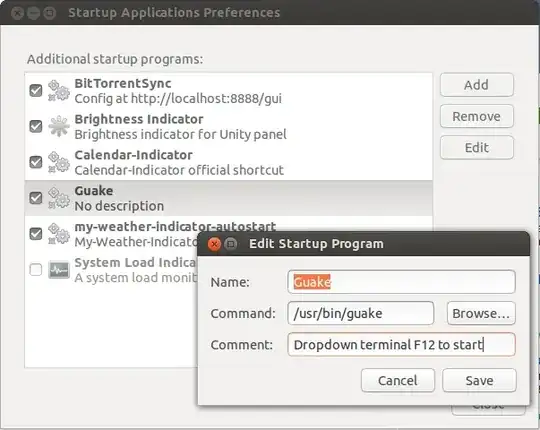Click into the Name field containing Guake
This screenshot has width=540, height=430.
click(401, 282)
